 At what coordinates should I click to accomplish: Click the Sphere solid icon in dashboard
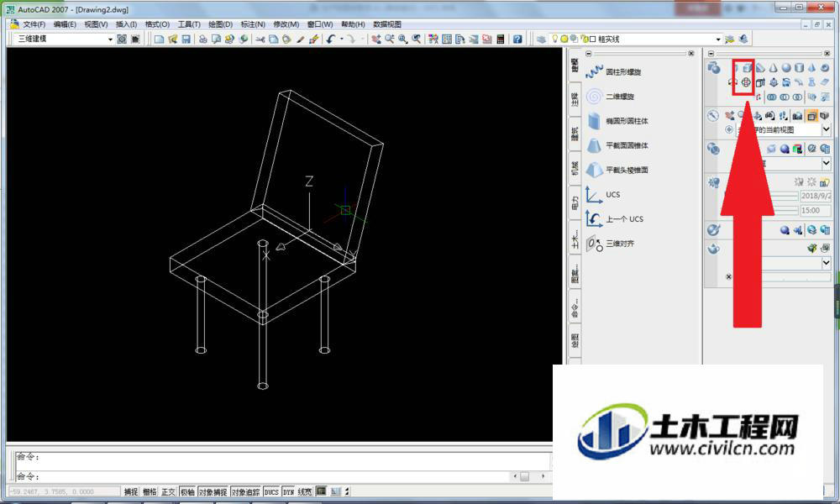point(786,68)
